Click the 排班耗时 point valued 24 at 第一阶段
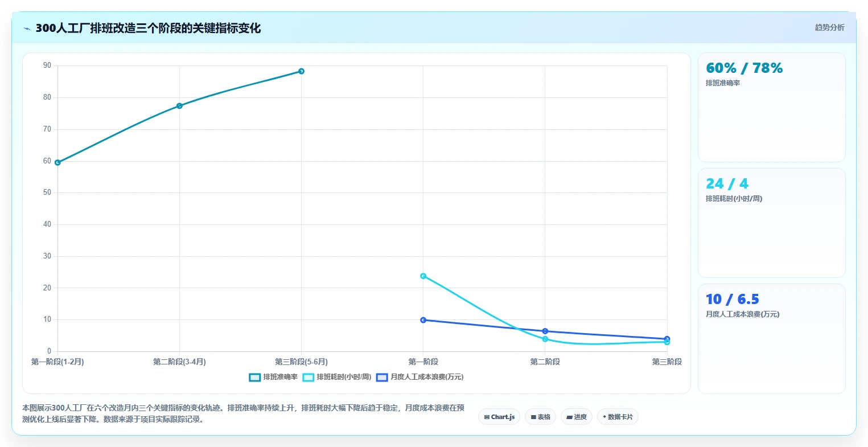The width and height of the screenshot is (868, 447). pos(423,276)
